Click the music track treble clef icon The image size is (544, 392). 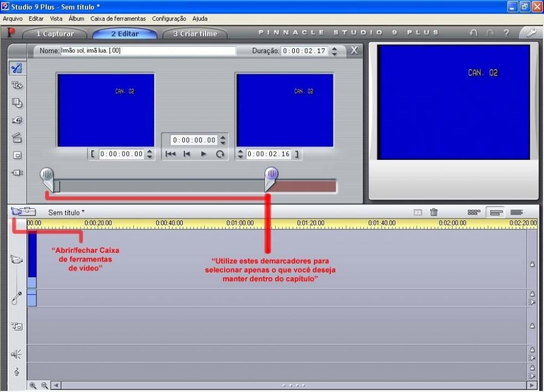[x=17, y=372]
